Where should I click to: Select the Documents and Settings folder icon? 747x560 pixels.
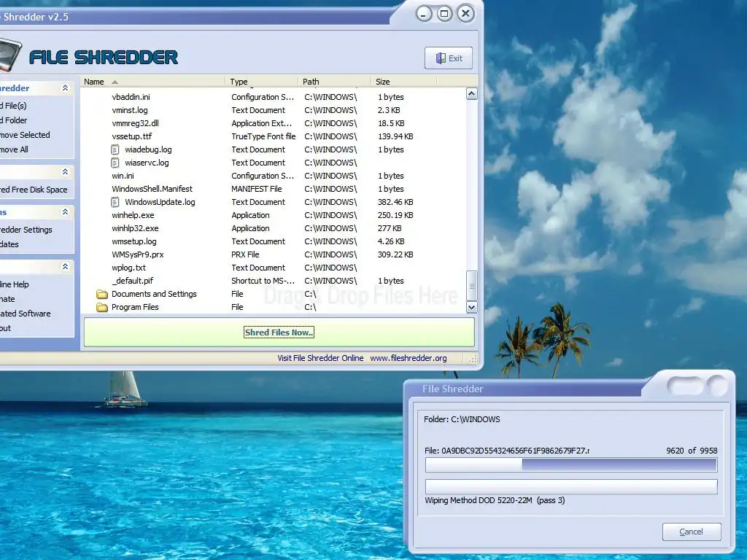click(x=102, y=295)
